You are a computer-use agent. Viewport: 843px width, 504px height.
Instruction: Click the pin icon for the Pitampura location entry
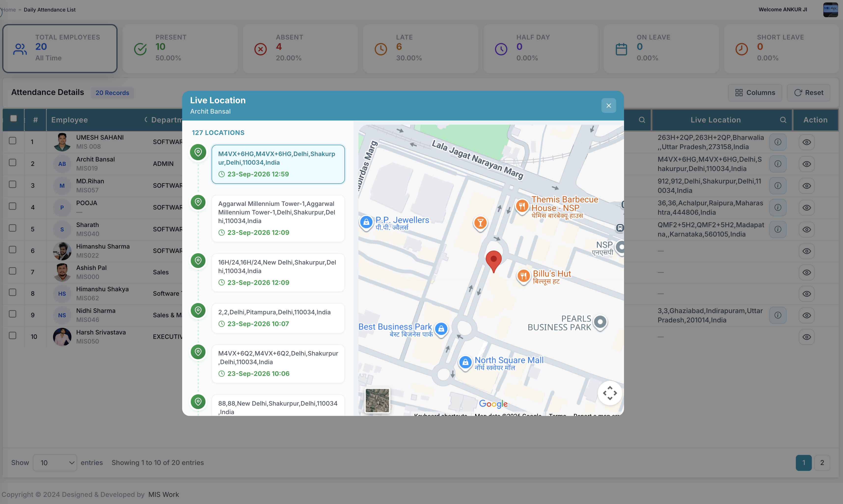tap(198, 310)
